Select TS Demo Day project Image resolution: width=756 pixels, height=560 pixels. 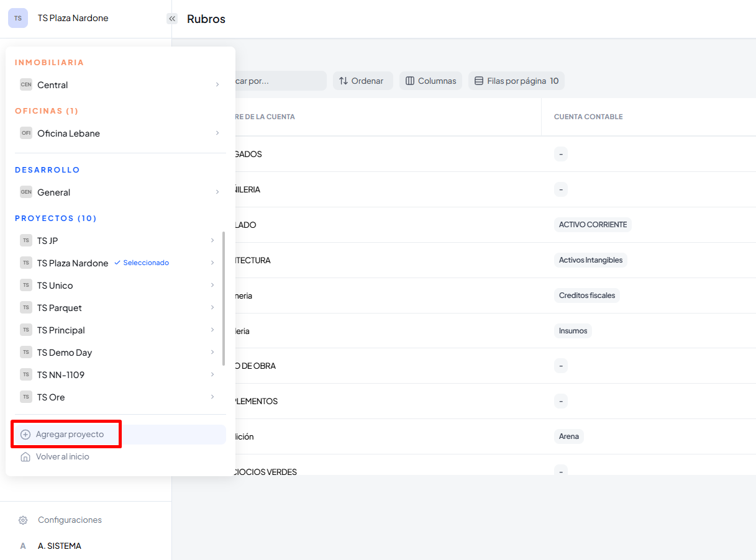(65, 353)
